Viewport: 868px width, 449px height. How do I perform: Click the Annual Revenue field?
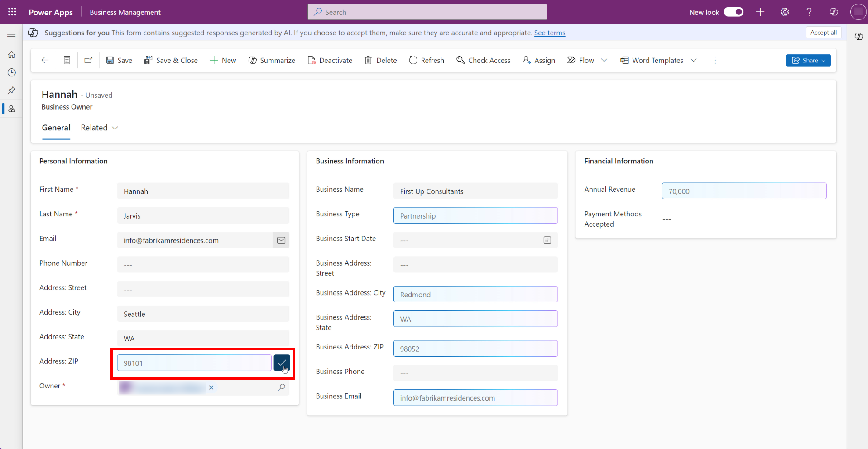[744, 191]
